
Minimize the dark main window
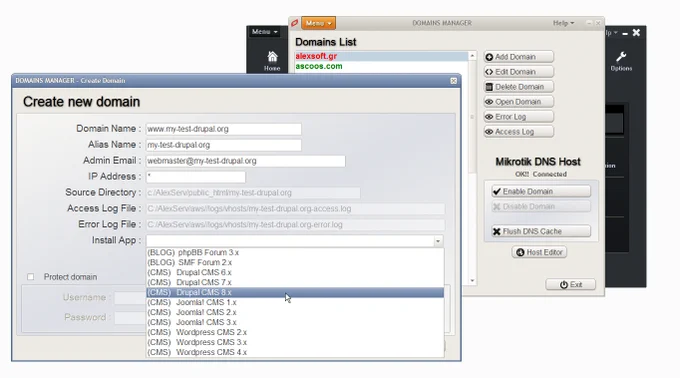[x=625, y=33]
